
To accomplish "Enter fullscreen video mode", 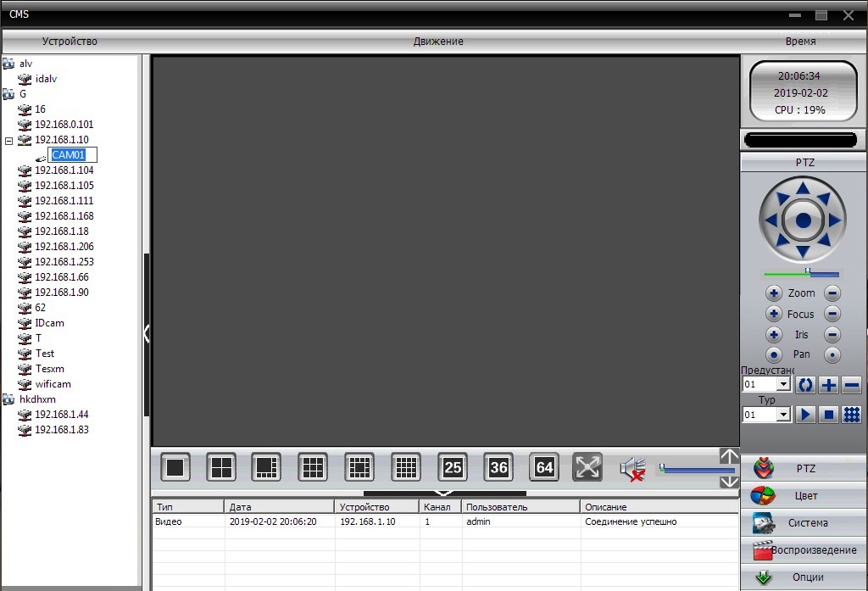I will coord(587,467).
